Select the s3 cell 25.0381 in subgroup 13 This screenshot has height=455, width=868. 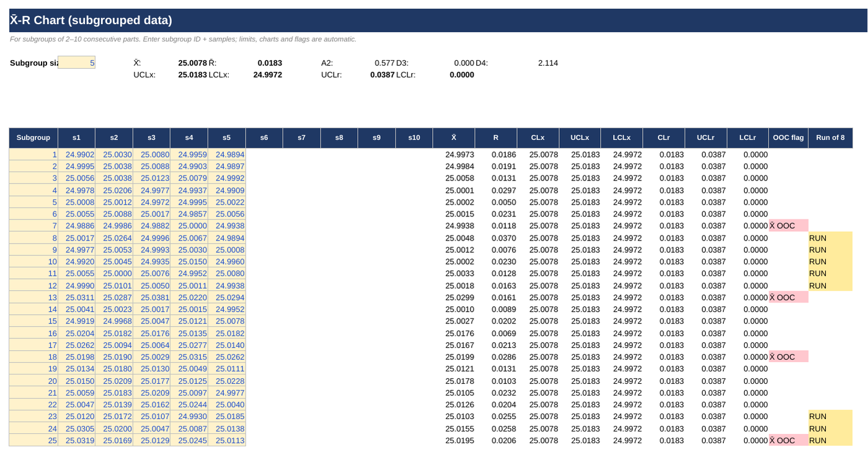[151, 298]
